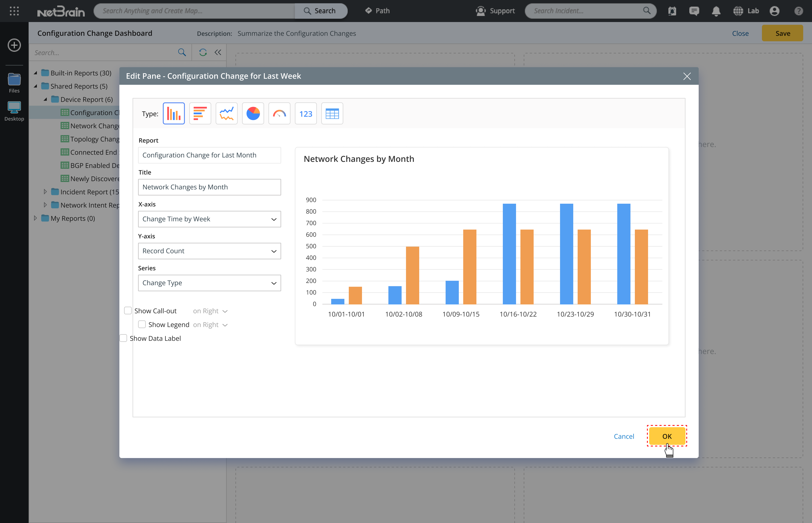Expand the My Reports folder

pyautogui.click(x=35, y=218)
